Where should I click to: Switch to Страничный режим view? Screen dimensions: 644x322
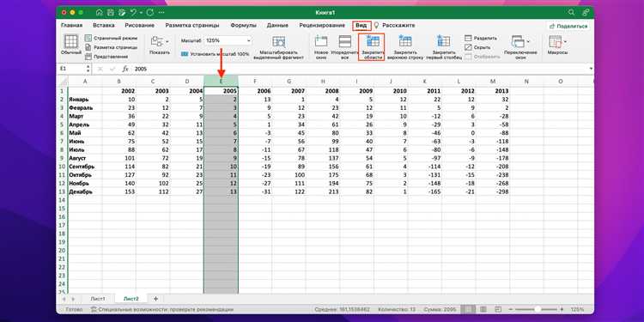click(111, 38)
